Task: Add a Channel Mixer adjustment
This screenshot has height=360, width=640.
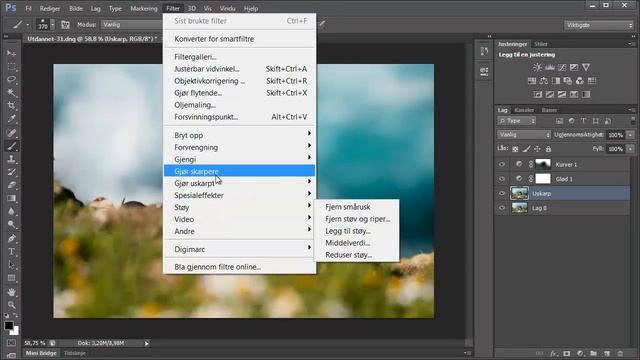Action: click(x=580, y=81)
